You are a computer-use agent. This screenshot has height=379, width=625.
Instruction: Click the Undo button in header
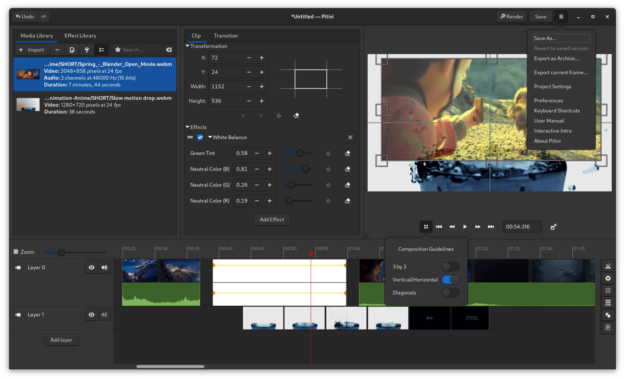pos(25,17)
